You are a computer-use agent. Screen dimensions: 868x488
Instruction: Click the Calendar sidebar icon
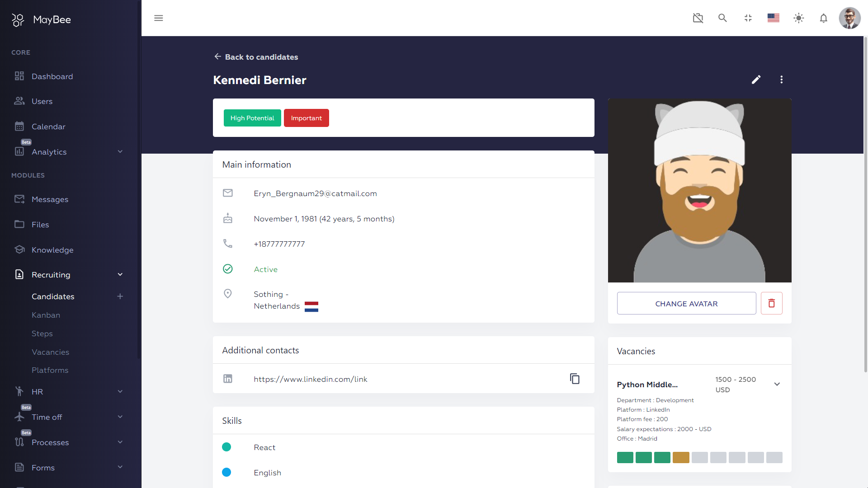coord(19,126)
